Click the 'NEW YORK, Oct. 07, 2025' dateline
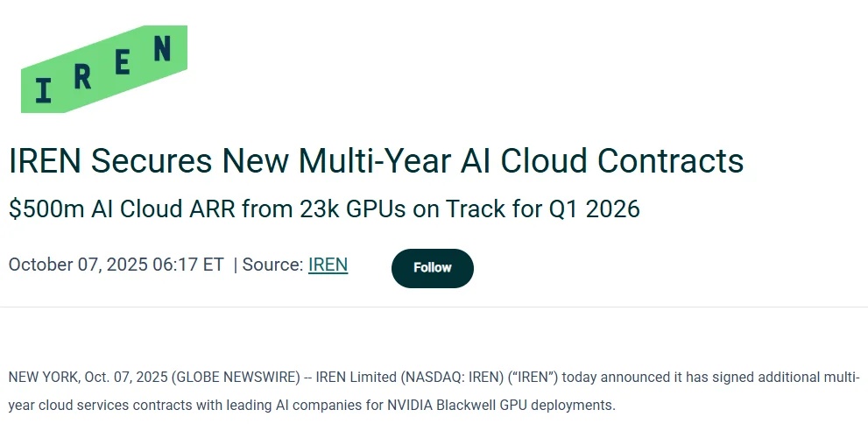The width and height of the screenshot is (868, 431). pyautogui.click(x=88, y=378)
